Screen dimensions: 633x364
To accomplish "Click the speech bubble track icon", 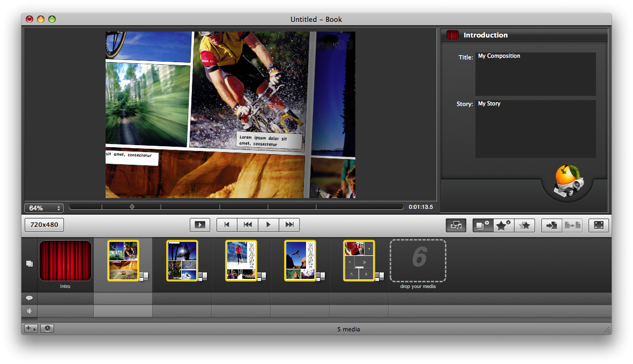I will tap(29, 298).
